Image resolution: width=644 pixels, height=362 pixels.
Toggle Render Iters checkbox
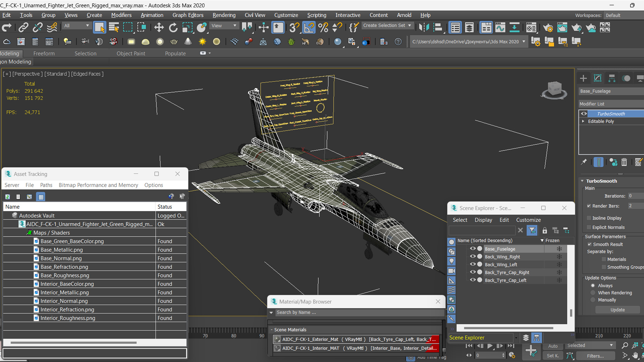pos(589,206)
